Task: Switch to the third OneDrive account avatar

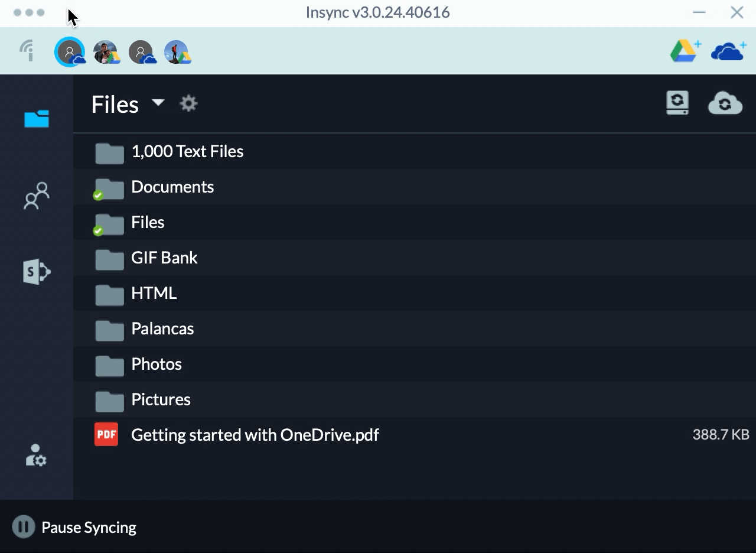Action: [x=142, y=52]
